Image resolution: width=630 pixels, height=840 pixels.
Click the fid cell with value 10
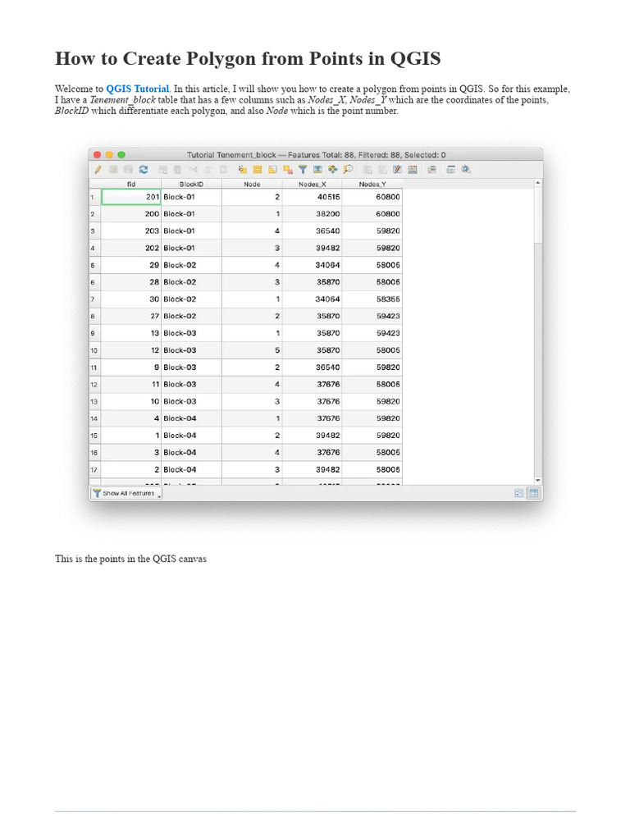131,401
